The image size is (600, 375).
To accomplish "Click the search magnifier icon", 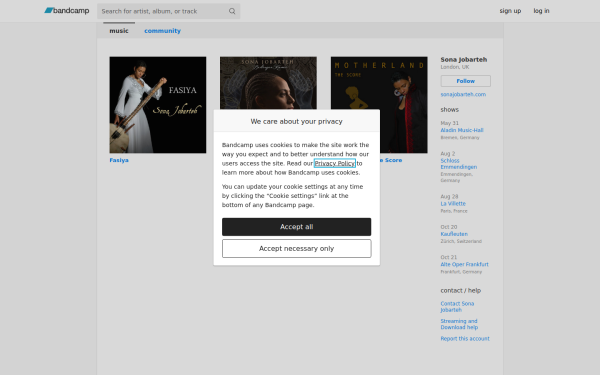I will (x=232, y=11).
